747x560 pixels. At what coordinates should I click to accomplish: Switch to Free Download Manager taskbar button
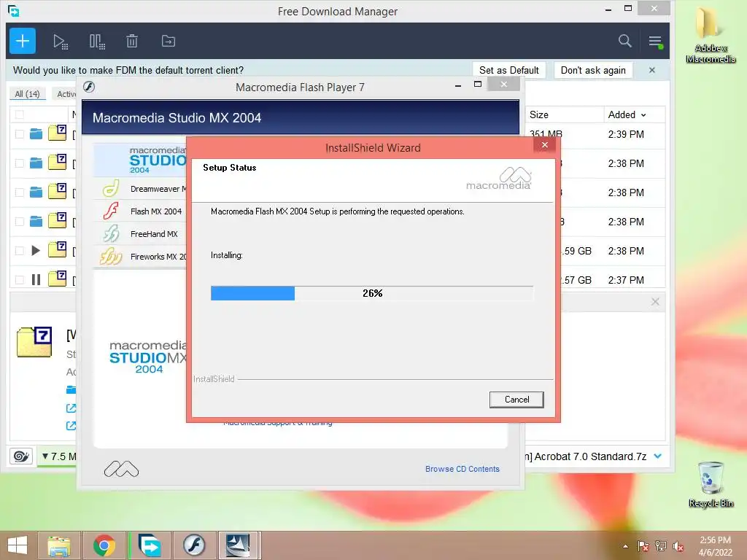click(x=150, y=545)
